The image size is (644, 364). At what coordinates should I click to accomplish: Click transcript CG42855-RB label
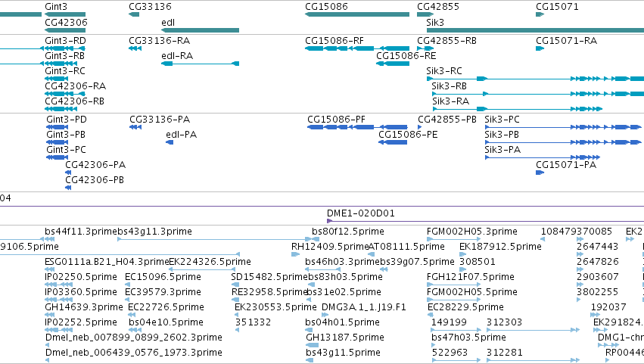(446, 41)
